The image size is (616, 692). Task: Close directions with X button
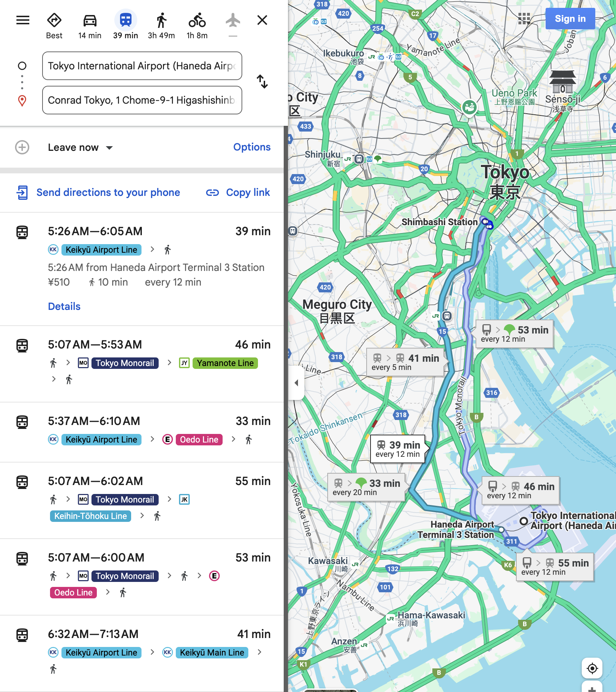coord(262,20)
